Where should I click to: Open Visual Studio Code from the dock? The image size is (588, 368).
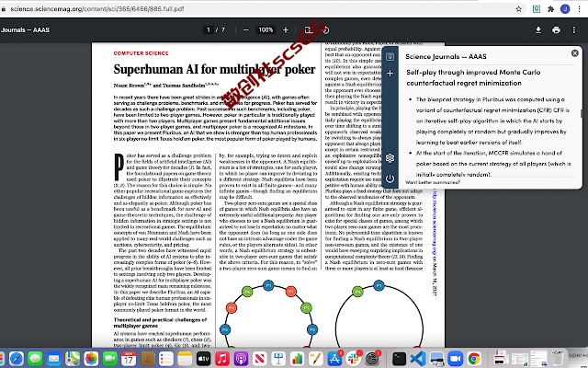pos(418,359)
